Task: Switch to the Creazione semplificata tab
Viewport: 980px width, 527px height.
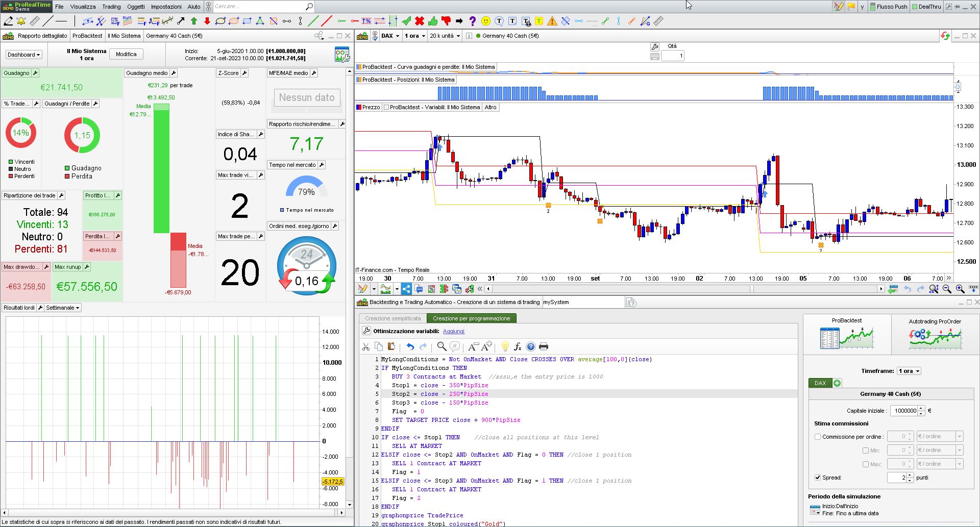Action: tap(393, 318)
